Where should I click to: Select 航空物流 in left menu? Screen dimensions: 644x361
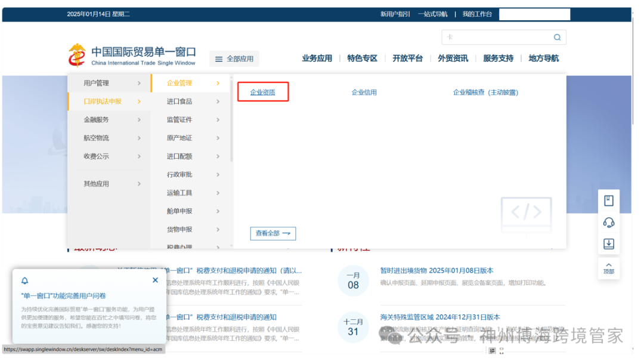pyautogui.click(x=96, y=138)
